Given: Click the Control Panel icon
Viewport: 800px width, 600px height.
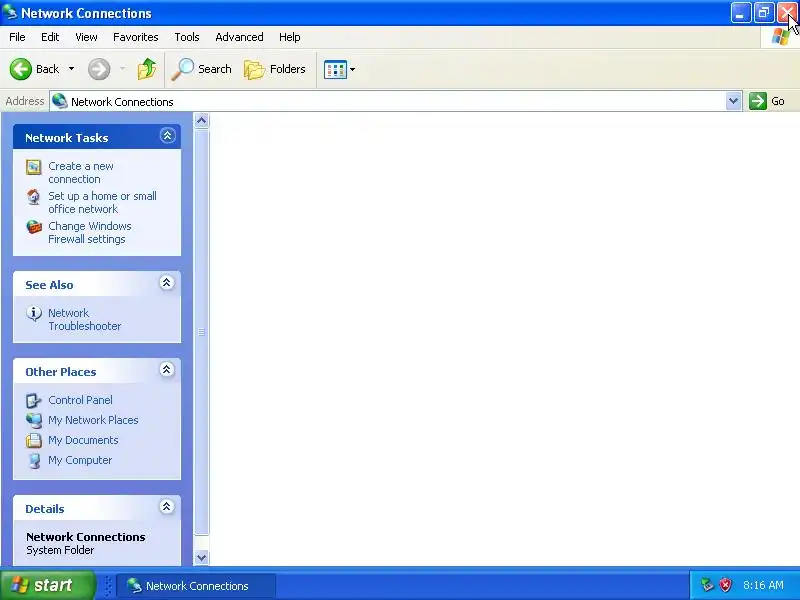Looking at the screenshot, I should tap(34, 401).
